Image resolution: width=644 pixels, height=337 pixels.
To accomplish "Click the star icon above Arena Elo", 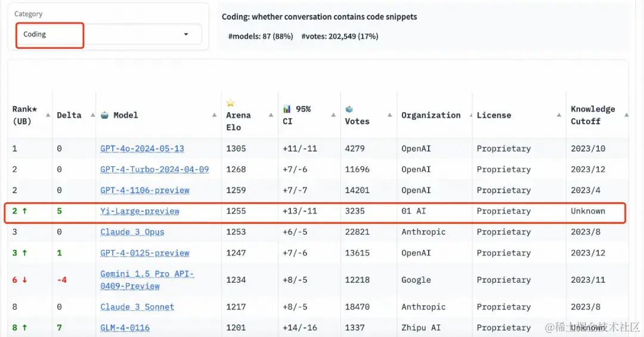I will pos(230,103).
